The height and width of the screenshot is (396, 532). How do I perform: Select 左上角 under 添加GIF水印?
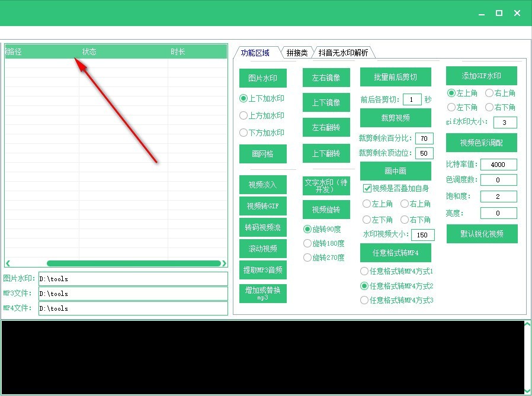coord(462,93)
